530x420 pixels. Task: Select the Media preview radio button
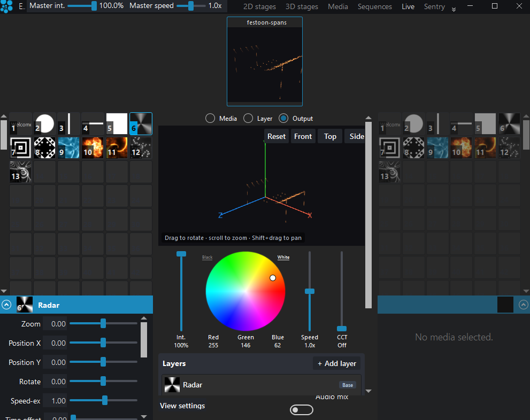pyautogui.click(x=210, y=118)
